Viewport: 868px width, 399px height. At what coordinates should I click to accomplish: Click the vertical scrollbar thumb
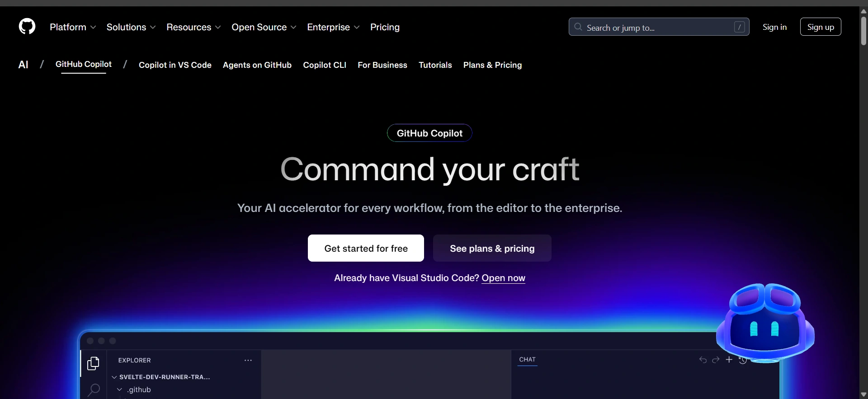(x=863, y=30)
